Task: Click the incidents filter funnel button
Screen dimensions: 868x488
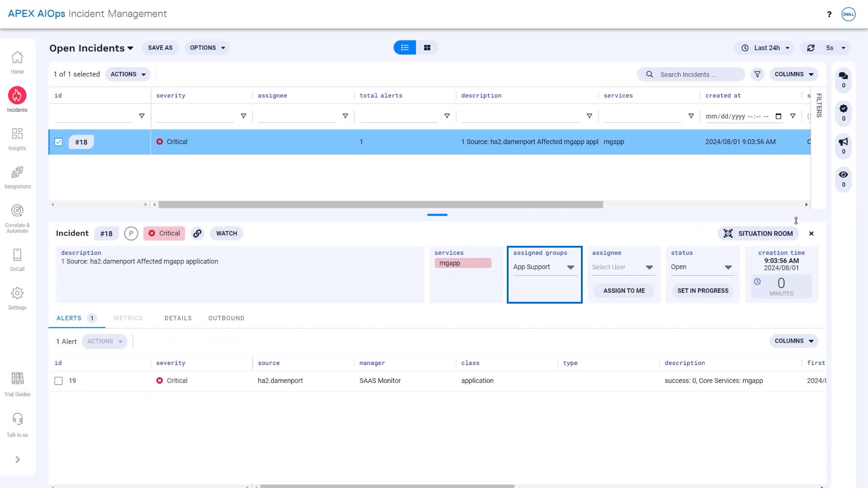Action: (758, 74)
